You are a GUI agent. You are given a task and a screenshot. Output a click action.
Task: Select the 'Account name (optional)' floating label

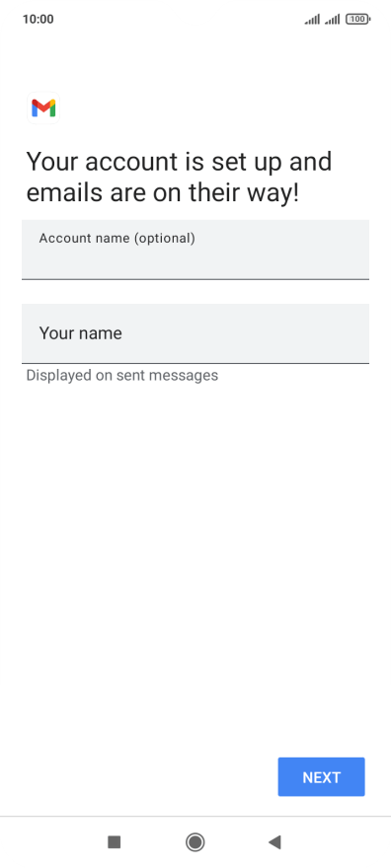[x=117, y=239]
